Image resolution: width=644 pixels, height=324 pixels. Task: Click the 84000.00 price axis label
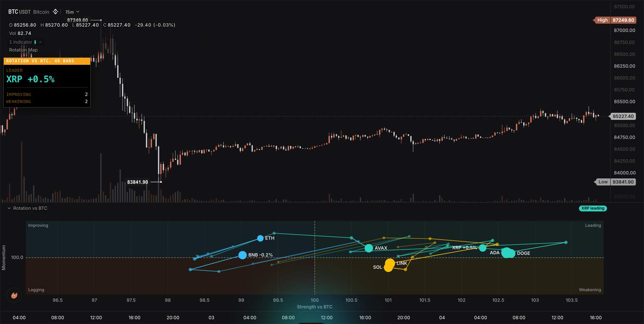pos(624,173)
